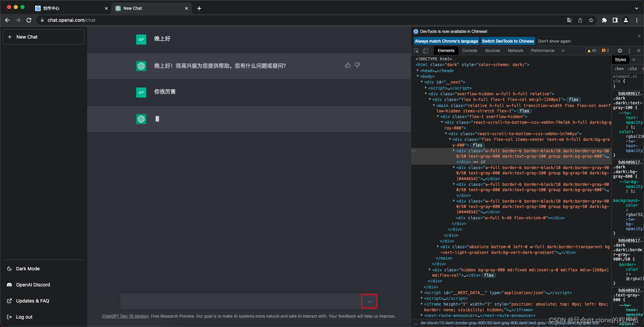The width and height of the screenshot is (644, 327).
Task: Collapse the div id __next node
Action: 422,82
